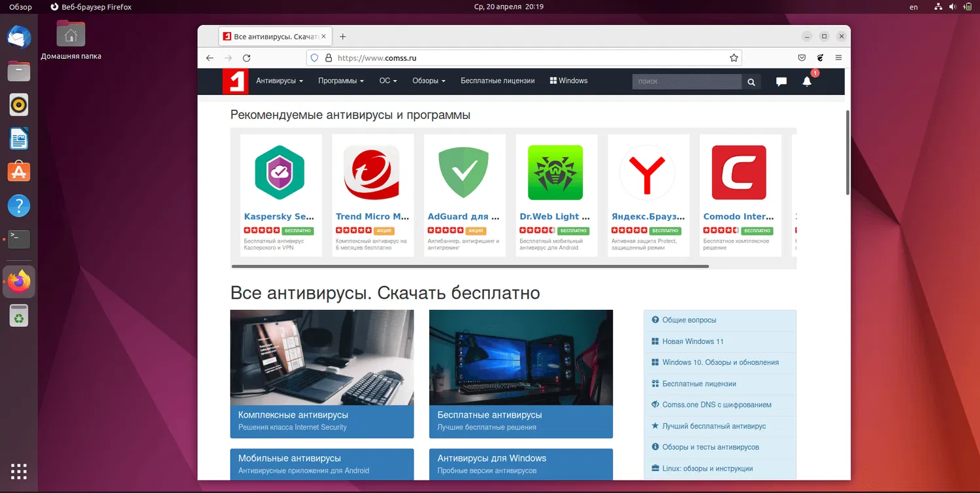Click the red Comss site logo
Image resolution: width=980 pixels, height=493 pixels.
coord(235,81)
